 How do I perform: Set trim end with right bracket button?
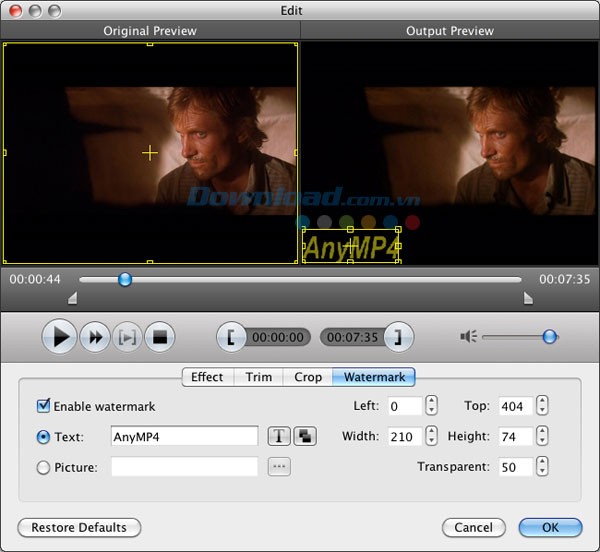click(x=399, y=337)
